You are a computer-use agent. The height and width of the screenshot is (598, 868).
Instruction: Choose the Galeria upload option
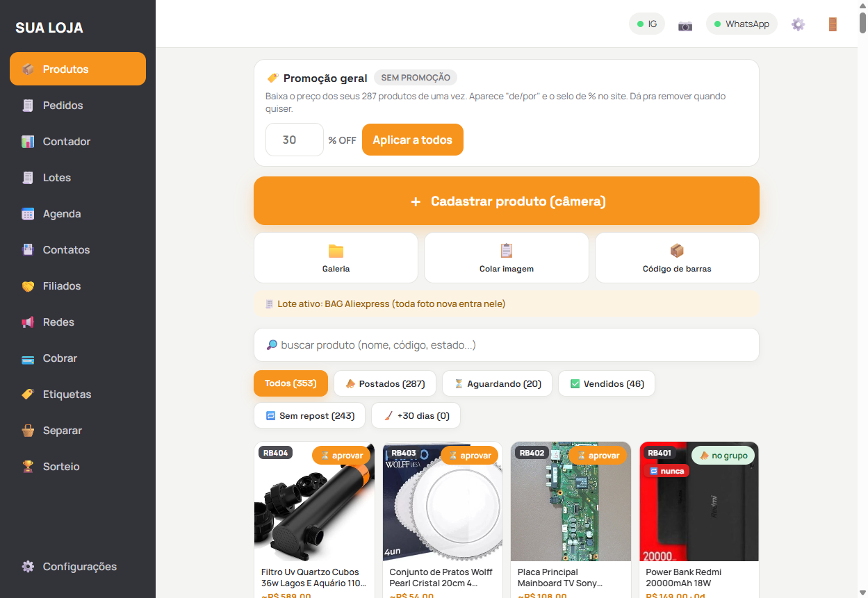point(336,258)
